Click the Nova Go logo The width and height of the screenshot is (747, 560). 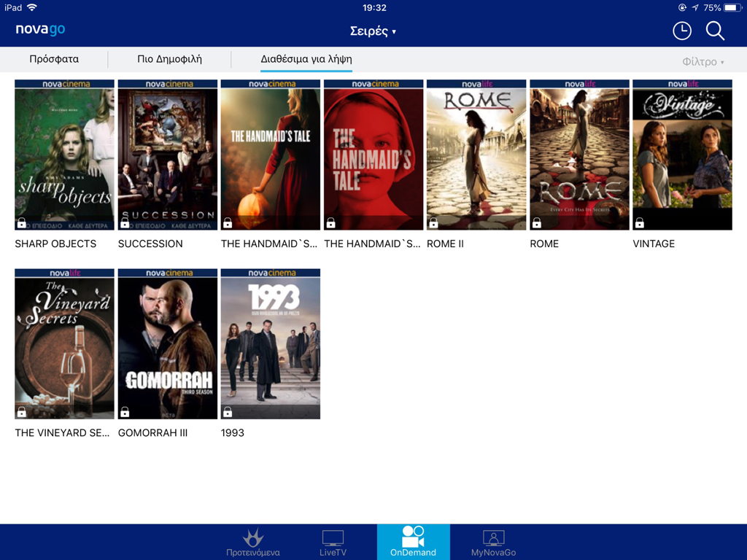(x=41, y=29)
